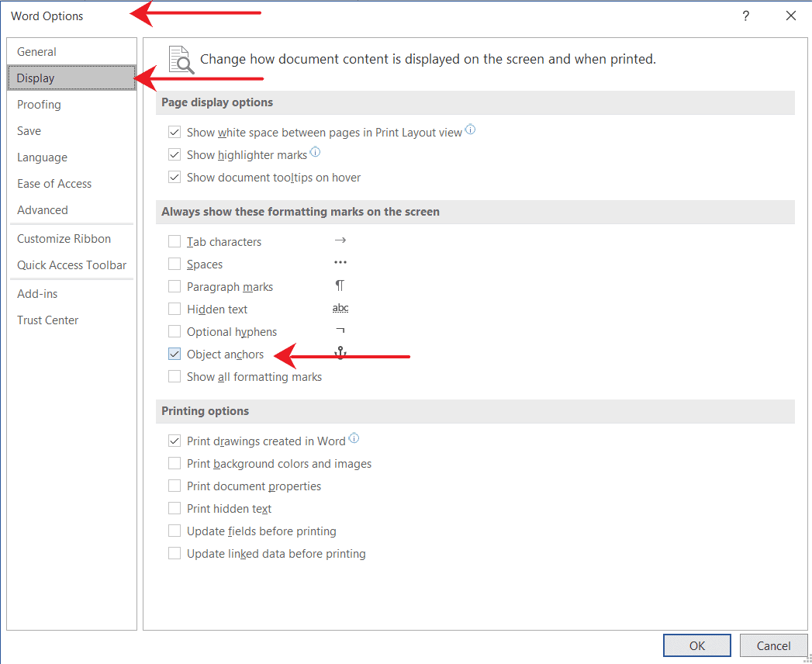The height and width of the screenshot is (664, 812).
Task: Enable Print document properties checkbox
Action: (x=174, y=486)
